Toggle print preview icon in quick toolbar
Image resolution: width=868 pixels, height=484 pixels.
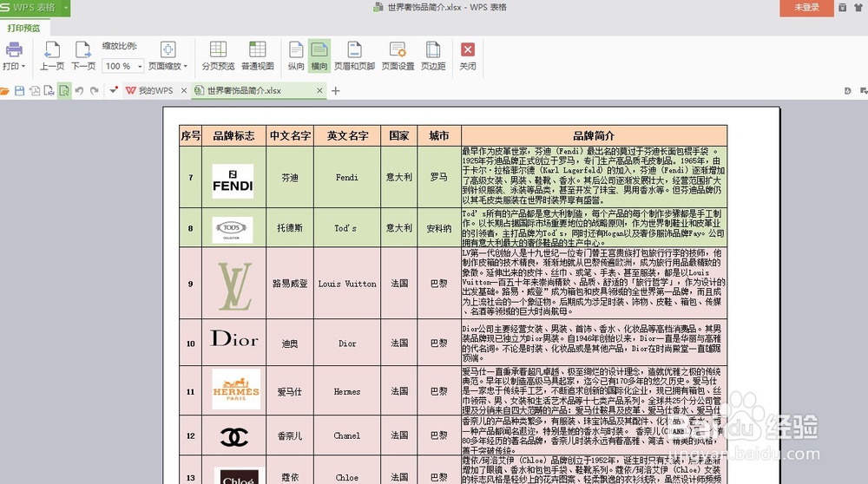pos(64,91)
